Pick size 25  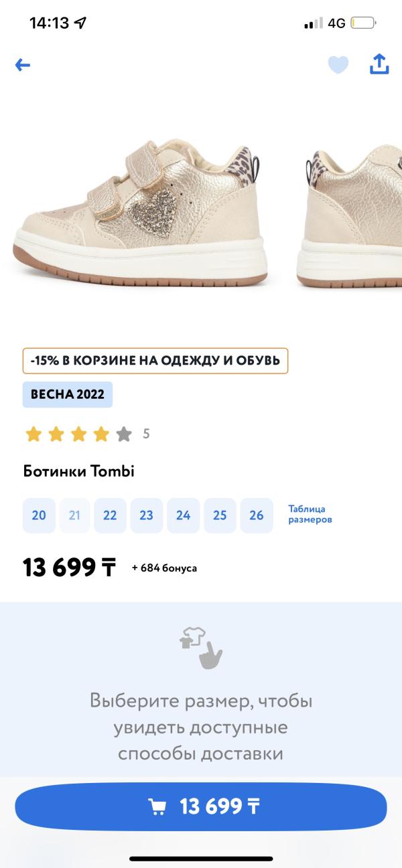point(220,515)
